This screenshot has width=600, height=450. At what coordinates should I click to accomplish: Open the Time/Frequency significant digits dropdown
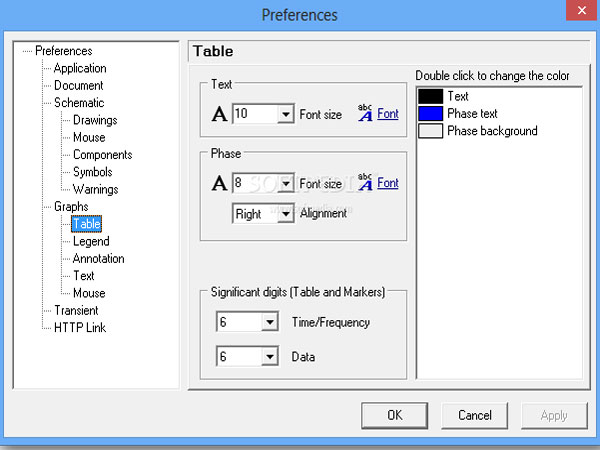[x=268, y=323]
